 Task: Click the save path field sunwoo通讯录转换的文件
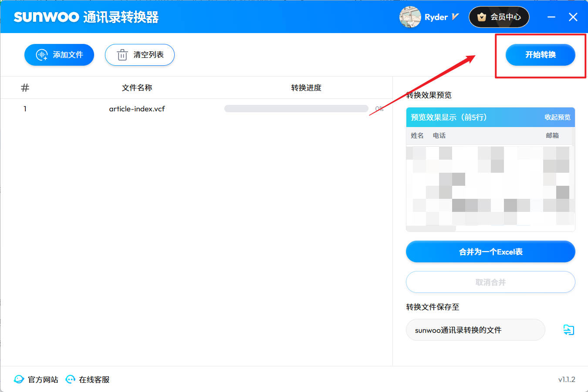click(x=475, y=330)
